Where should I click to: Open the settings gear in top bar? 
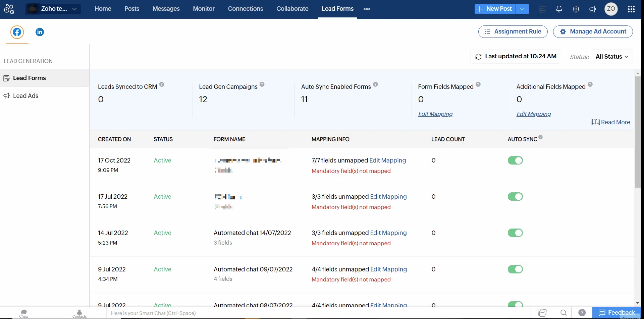coord(576,9)
